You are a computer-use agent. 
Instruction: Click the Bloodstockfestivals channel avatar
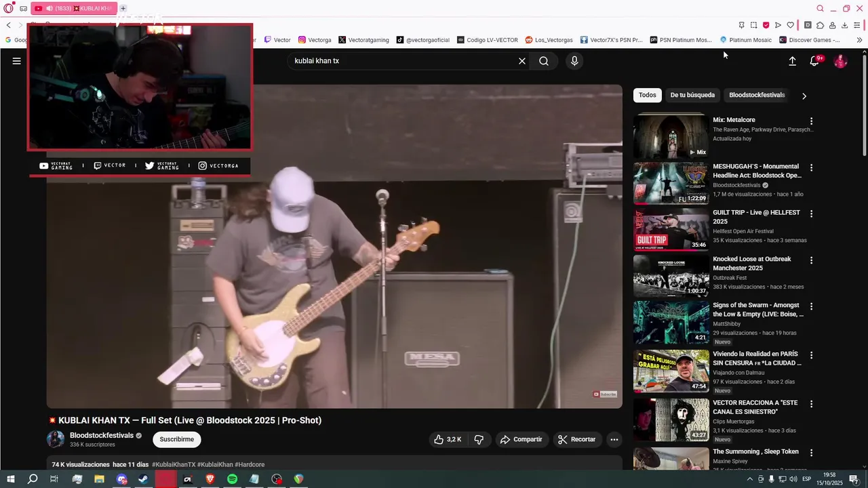coord(55,439)
